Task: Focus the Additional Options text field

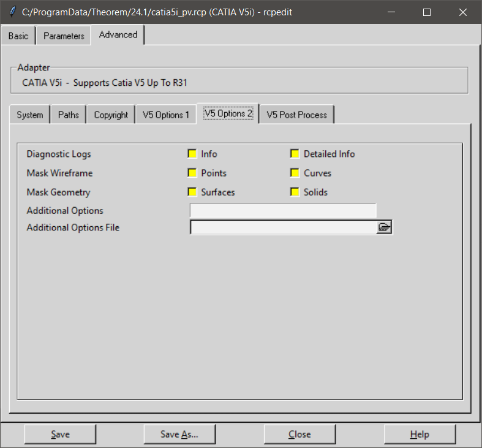Action: click(283, 210)
